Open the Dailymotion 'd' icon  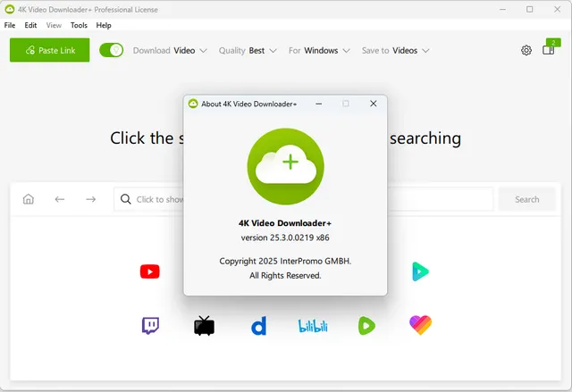coord(258,325)
